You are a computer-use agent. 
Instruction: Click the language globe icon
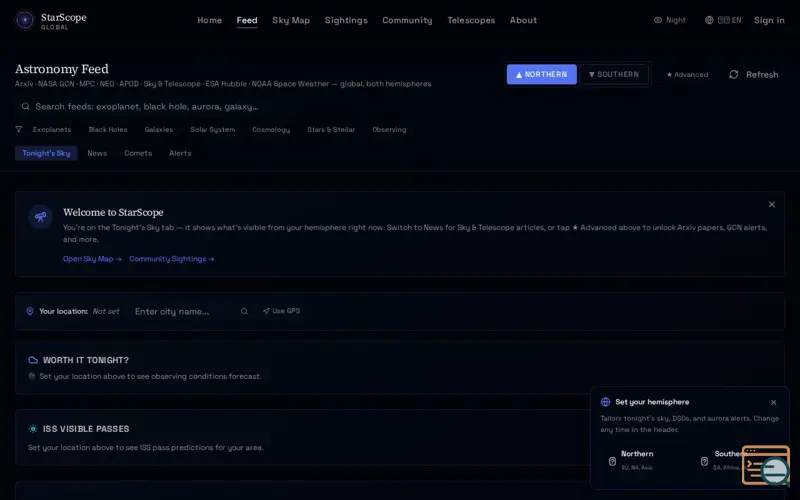pyautogui.click(x=709, y=20)
